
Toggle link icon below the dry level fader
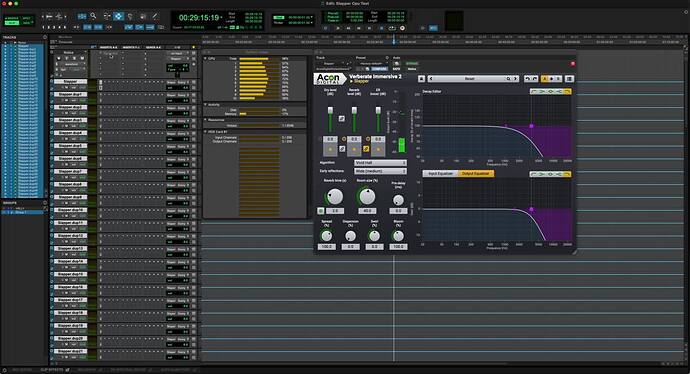(342, 149)
